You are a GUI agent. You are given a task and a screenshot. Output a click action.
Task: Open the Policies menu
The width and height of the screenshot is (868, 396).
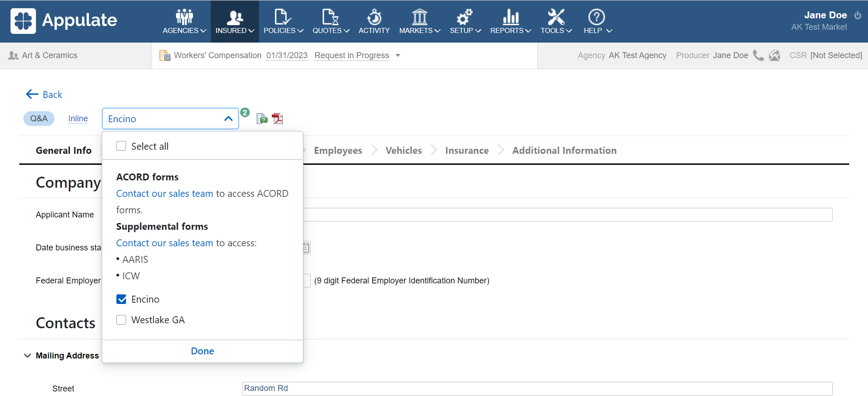[x=283, y=22]
